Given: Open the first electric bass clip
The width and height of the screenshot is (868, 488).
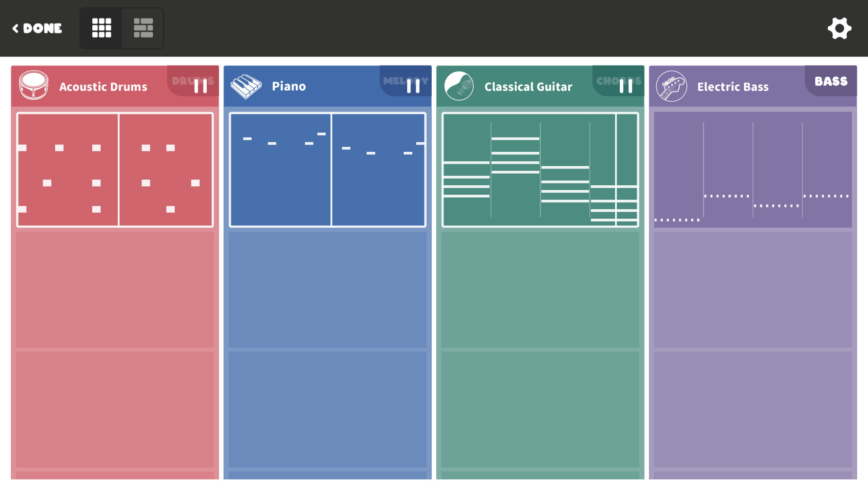Looking at the screenshot, I should 753,169.
